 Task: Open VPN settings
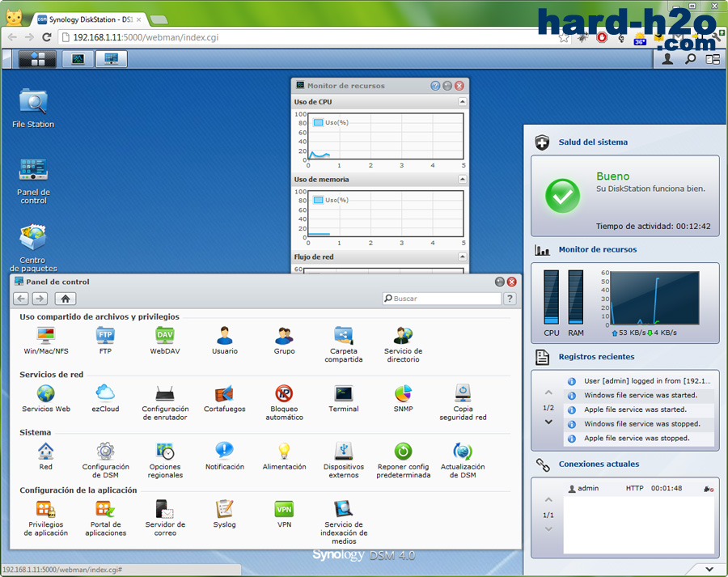coord(284,515)
